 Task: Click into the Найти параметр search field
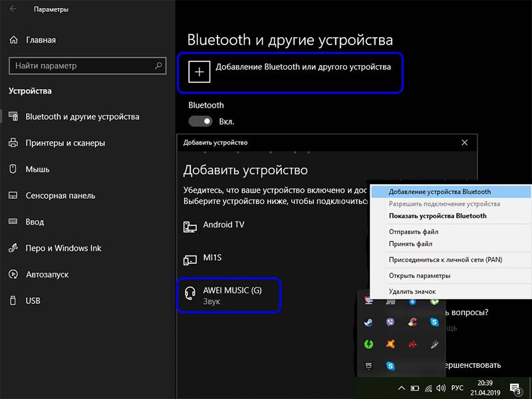88,66
